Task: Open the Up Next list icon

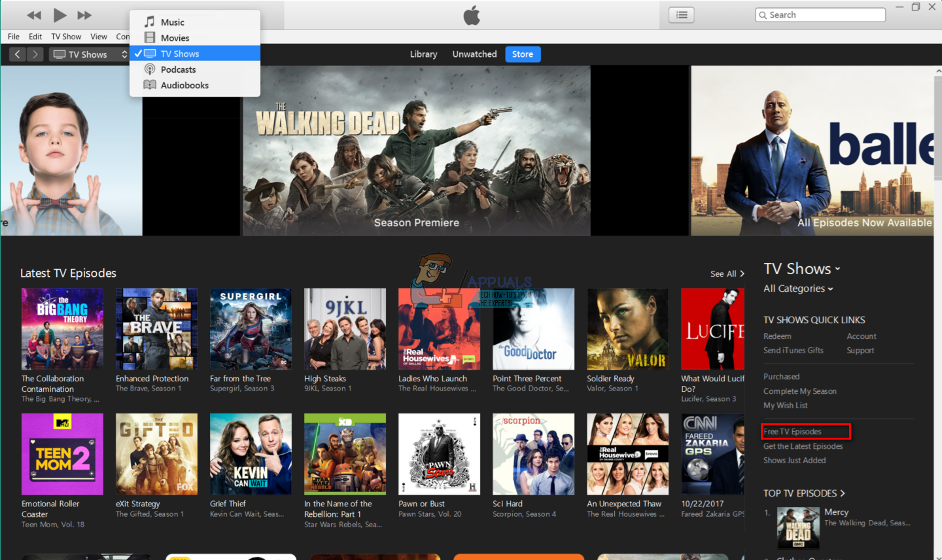Action: (x=682, y=15)
